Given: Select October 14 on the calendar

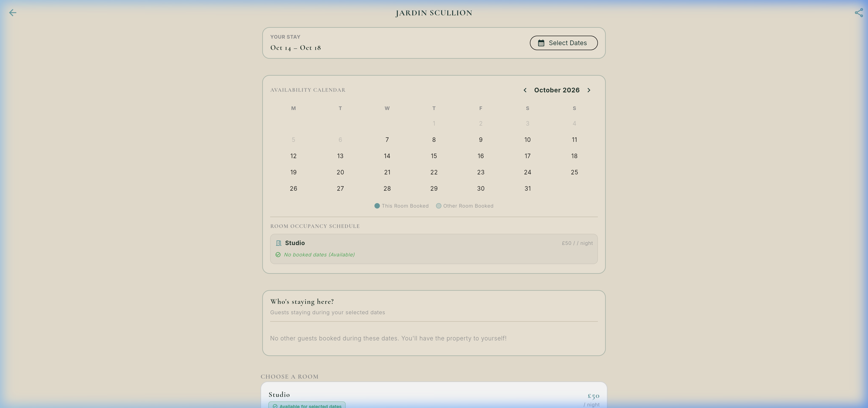Looking at the screenshot, I should pyautogui.click(x=387, y=156).
